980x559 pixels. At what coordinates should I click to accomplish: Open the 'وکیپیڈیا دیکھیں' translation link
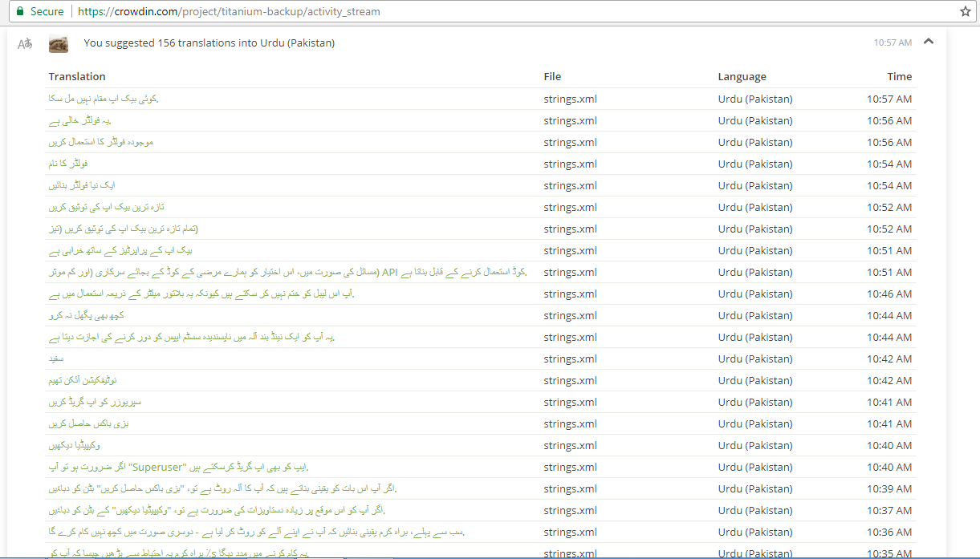[x=75, y=445]
